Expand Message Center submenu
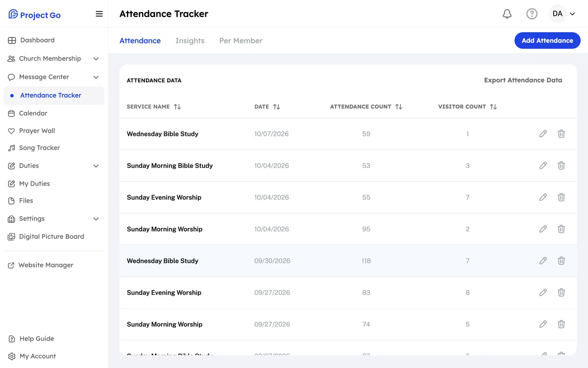 (96, 77)
